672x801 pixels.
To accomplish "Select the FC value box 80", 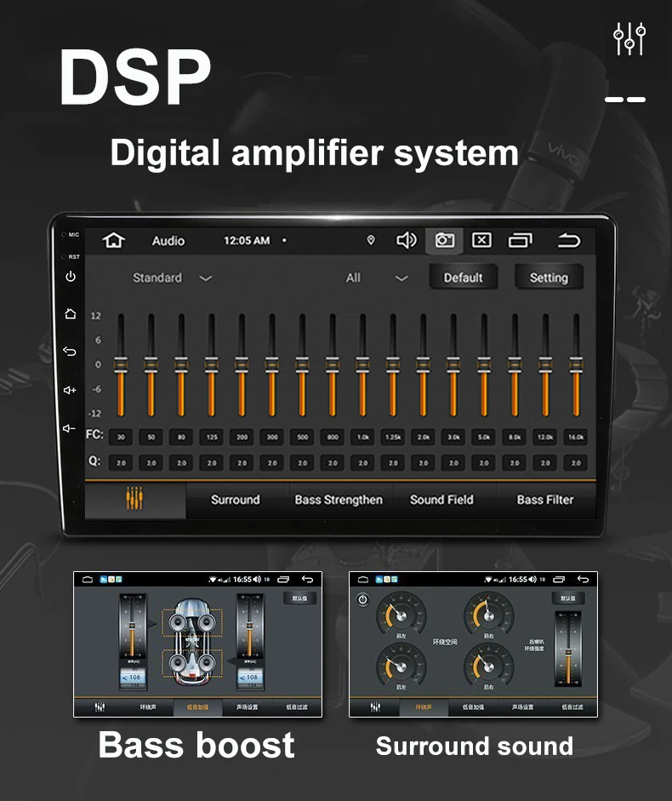I will (x=181, y=437).
